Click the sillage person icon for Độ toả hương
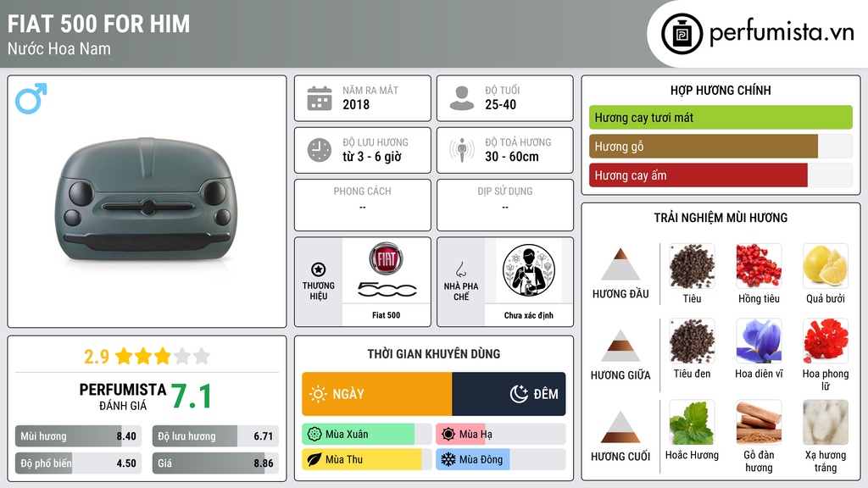Viewport: 868px width, 488px height. pos(462,150)
